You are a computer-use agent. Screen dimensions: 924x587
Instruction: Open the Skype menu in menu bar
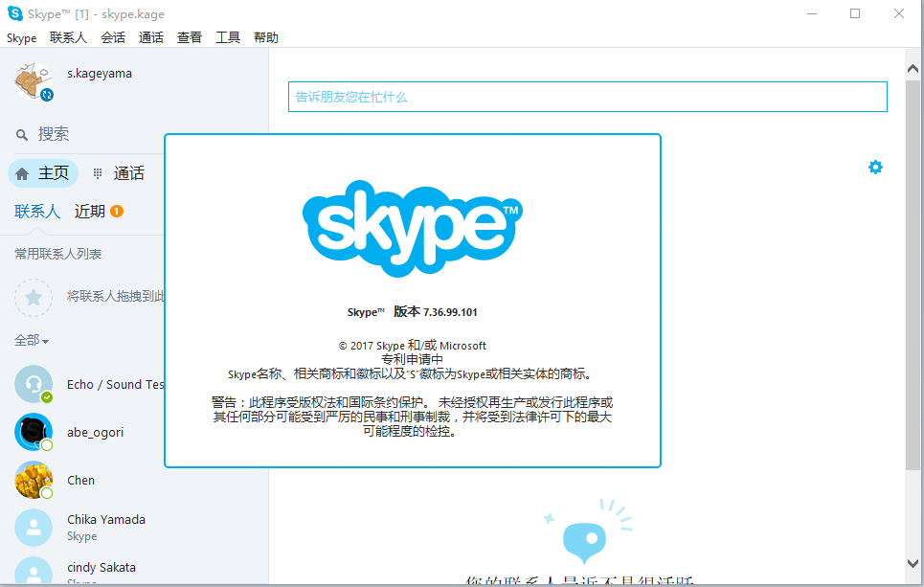tap(22, 37)
